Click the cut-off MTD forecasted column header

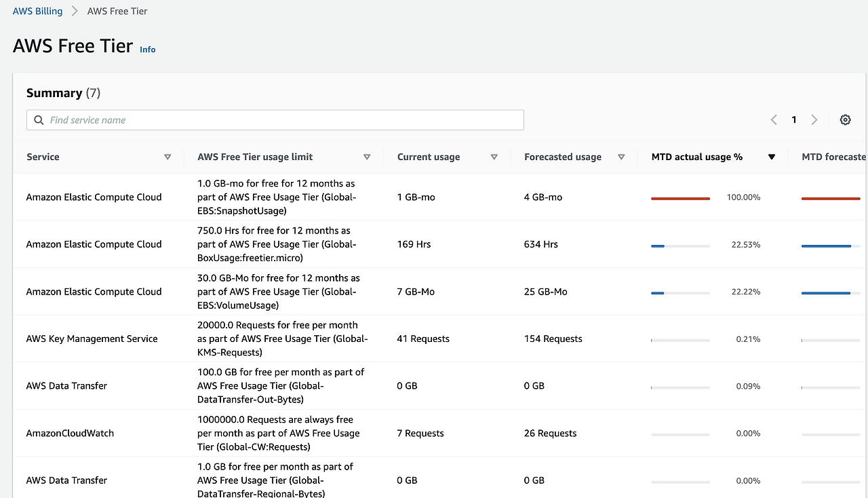[833, 157]
